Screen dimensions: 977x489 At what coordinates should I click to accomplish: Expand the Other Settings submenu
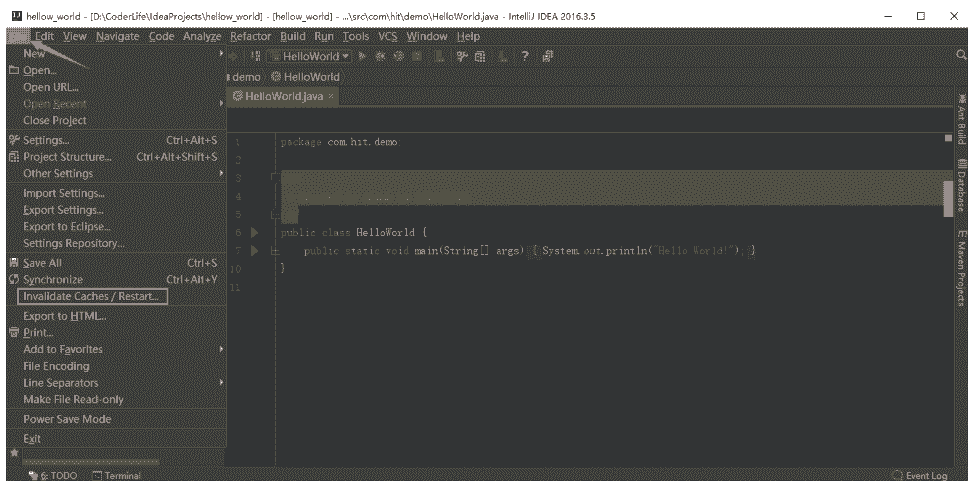tap(58, 173)
